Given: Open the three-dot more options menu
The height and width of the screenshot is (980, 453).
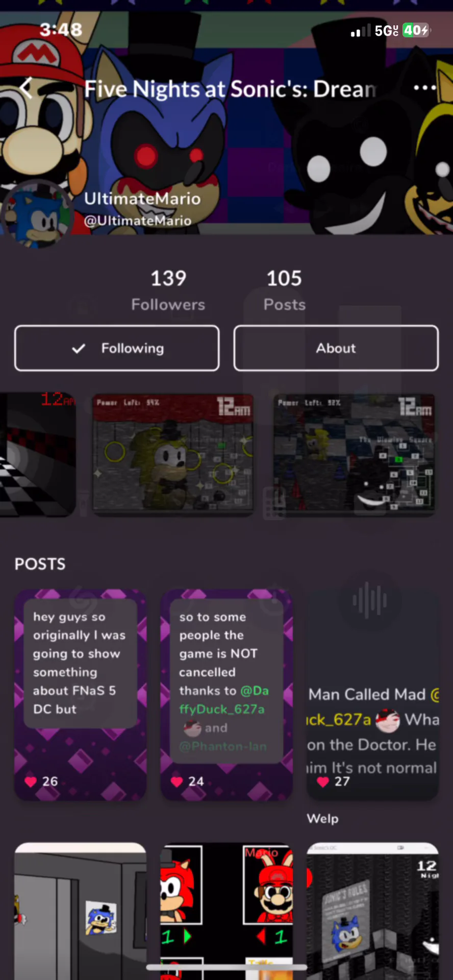Looking at the screenshot, I should (424, 88).
